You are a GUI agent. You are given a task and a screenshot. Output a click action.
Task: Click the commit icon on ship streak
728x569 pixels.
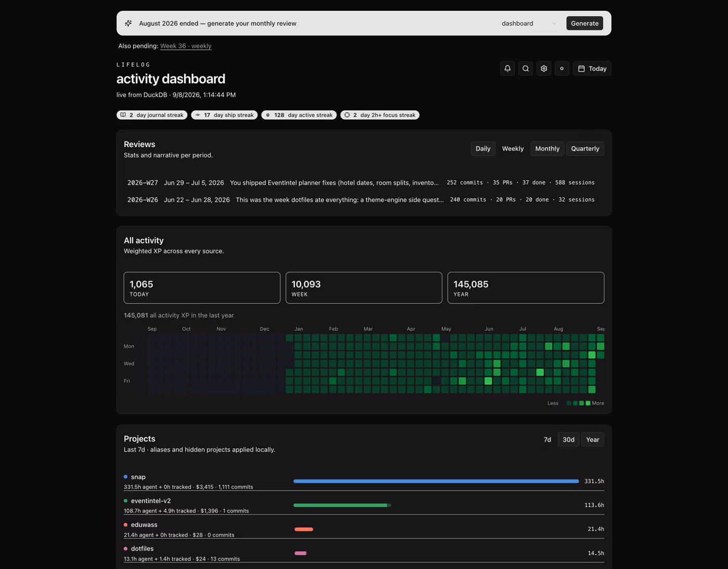click(x=198, y=115)
